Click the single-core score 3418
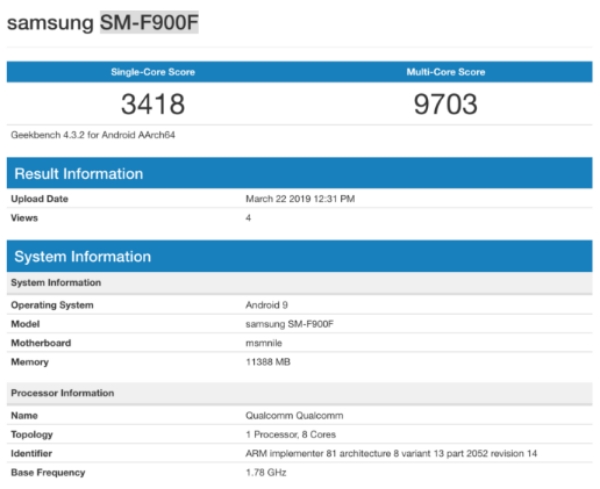 pyautogui.click(x=153, y=104)
